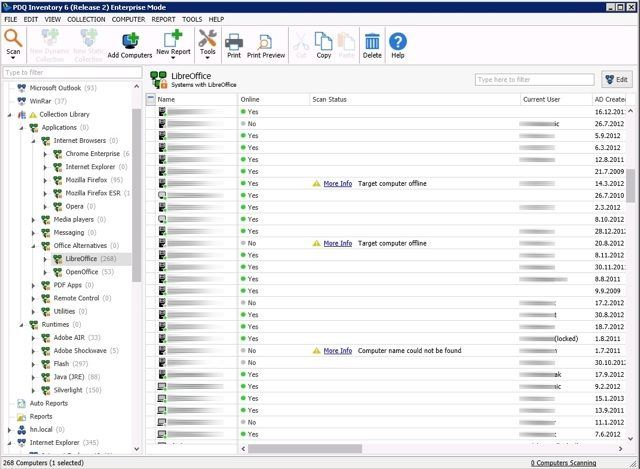Viewport: 640px width, 469px height.
Task: Sort by the Scan Status column header
Action: coord(415,99)
